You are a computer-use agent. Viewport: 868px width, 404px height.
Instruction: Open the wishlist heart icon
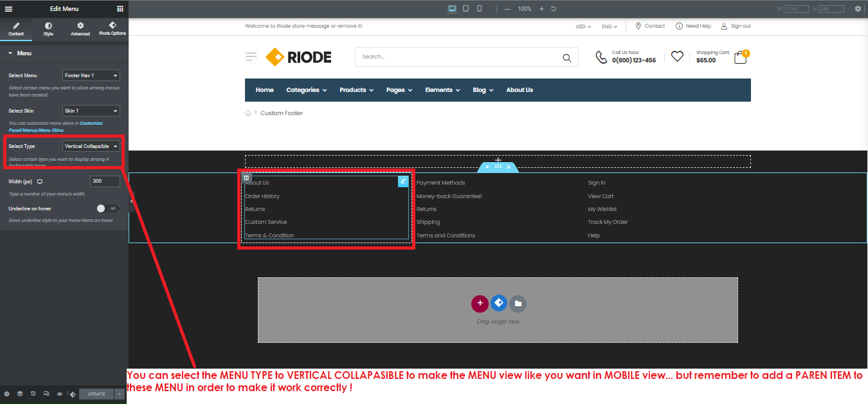point(677,57)
